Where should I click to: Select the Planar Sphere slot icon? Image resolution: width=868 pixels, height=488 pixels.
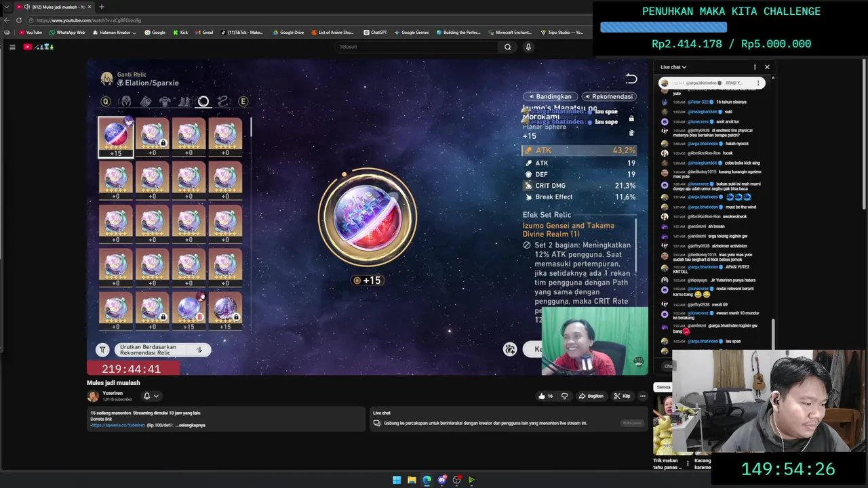point(203,102)
